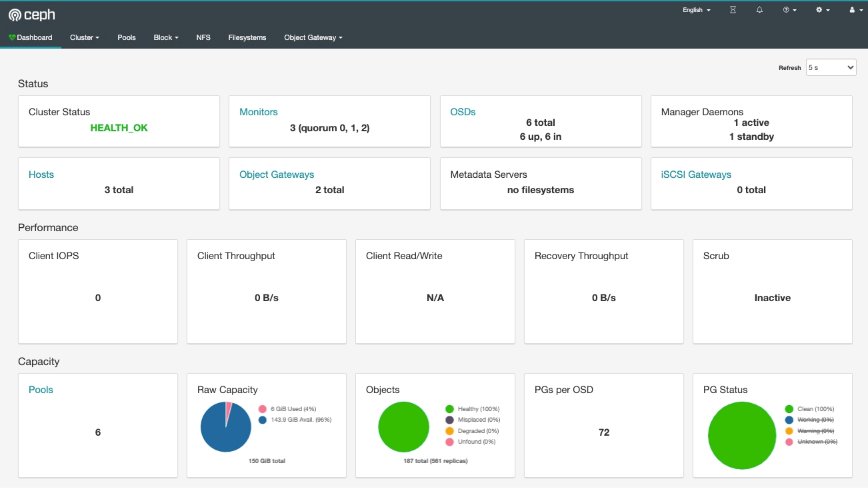Re-enable the struck-through Warning (0%) legend
868x489 pixels.
click(809, 431)
